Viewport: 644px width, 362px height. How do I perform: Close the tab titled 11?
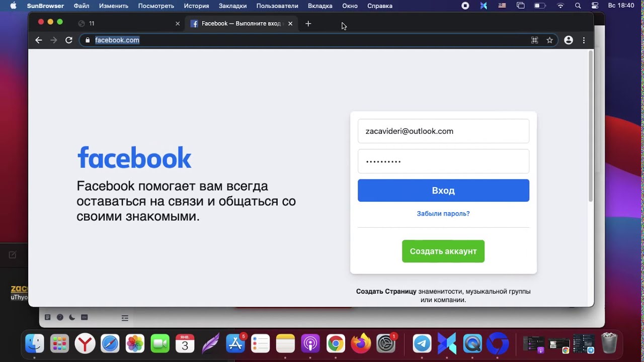[x=178, y=24]
